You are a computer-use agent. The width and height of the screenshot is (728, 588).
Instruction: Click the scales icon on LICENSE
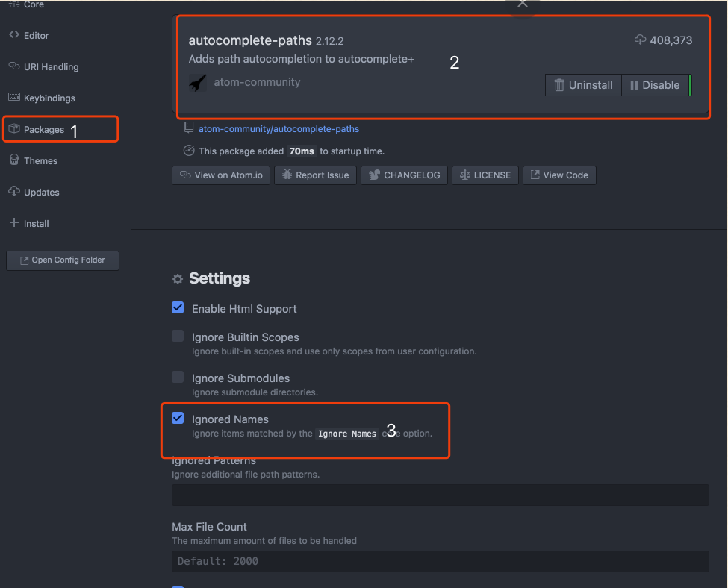click(x=464, y=175)
